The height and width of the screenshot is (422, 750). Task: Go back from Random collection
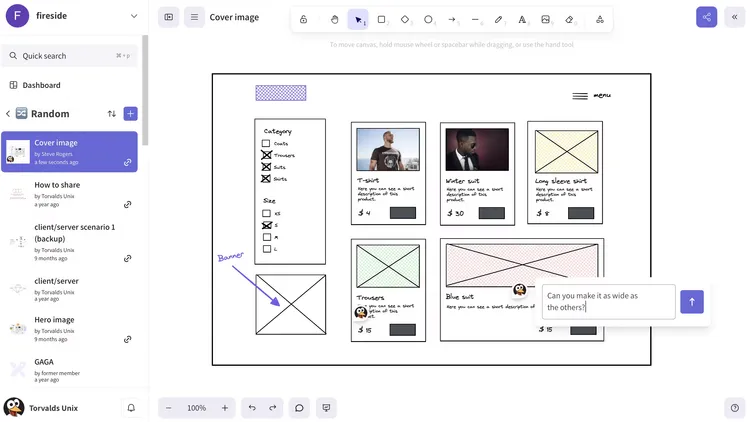pos(8,114)
